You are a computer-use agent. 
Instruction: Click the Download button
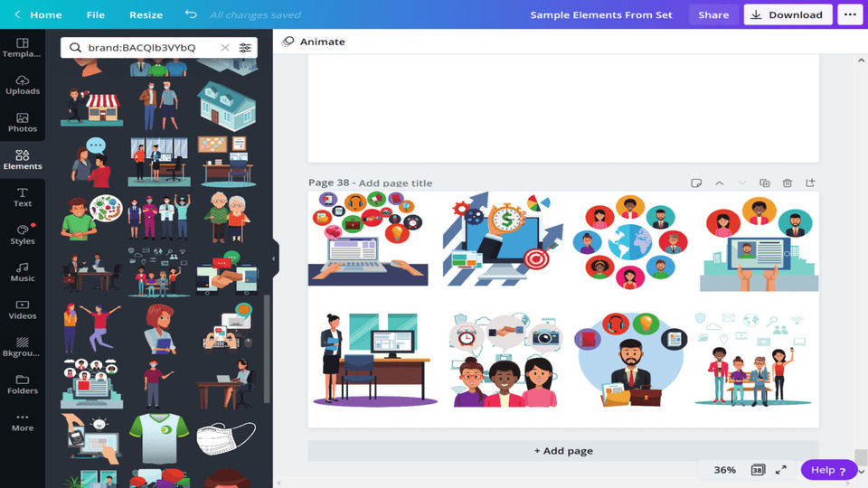pos(788,14)
